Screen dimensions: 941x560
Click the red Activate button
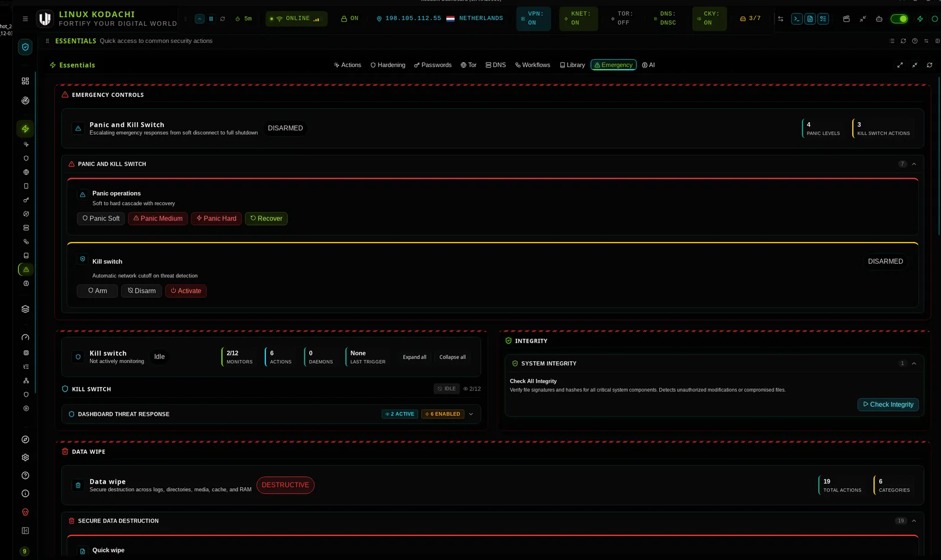coord(186,291)
